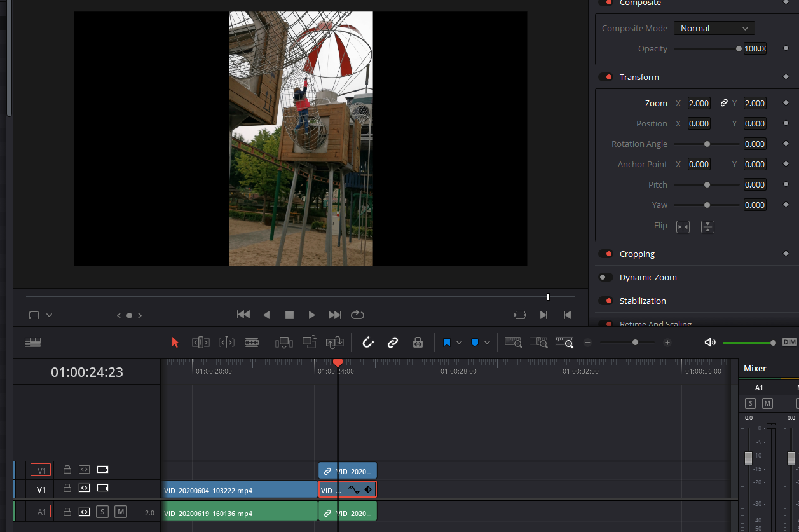Open the Composite Mode dropdown
The image size is (799, 532).
pos(714,28)
